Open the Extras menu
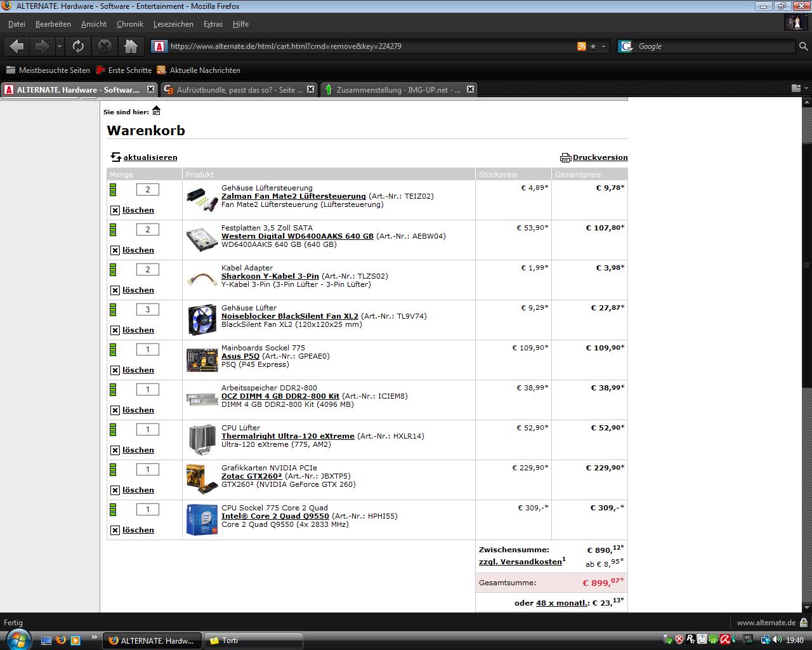 click(x=213, y=24)
